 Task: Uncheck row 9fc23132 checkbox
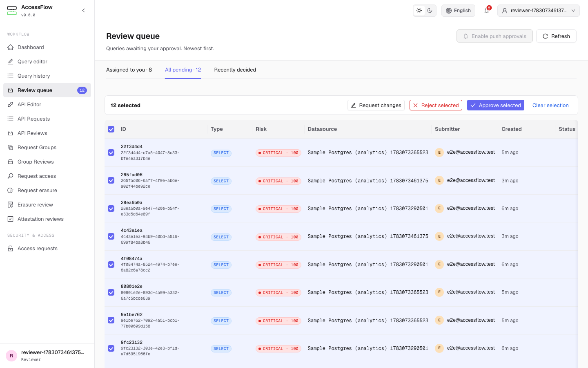[x=111, y=348]
